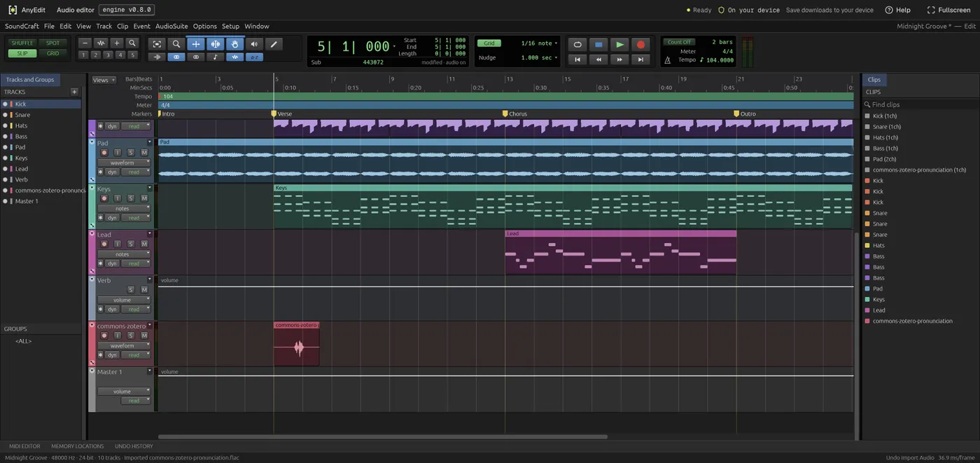Screen dimensions: 980x463
Task: Click the horizontal timeline scrollbar
Action: click(383, 437)
